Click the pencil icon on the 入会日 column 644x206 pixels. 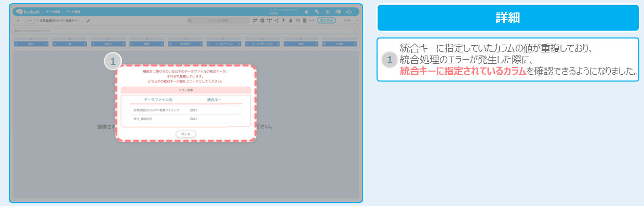(355, 44)
